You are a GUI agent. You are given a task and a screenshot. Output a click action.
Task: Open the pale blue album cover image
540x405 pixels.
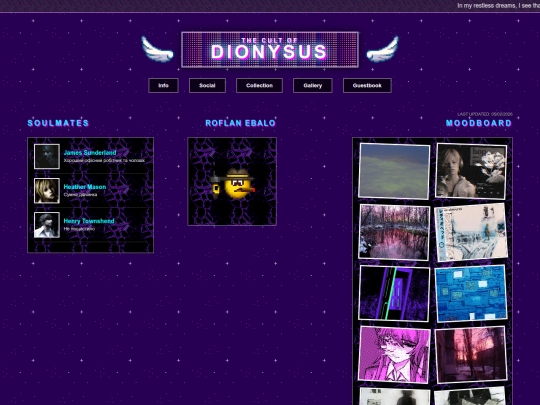[x=471, y=232]
